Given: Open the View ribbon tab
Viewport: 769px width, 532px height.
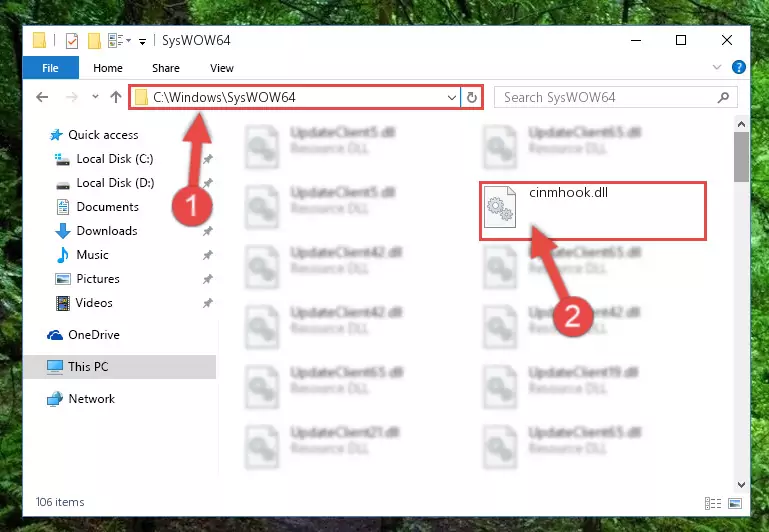Looking at the screenshot, I should point(222,68).
